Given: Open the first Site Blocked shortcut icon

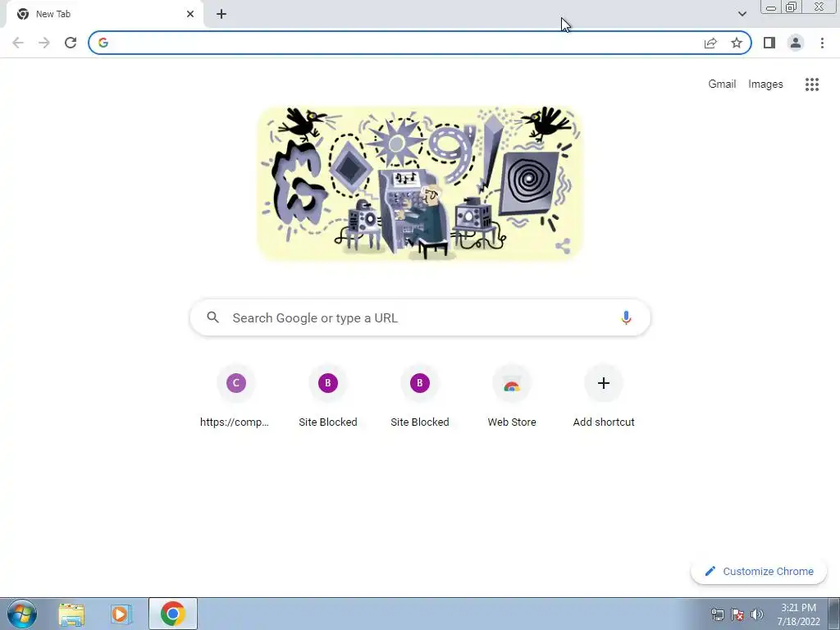Looking at the screenshot, I should click(328, 383).
